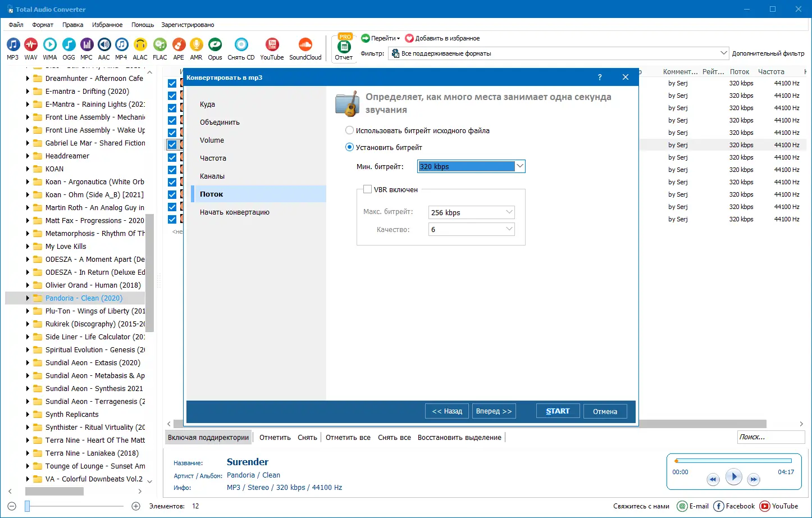Screen dimensions: 812x518
Task: Pick the ALAC format icon
Action: click(x=140, y=45)
